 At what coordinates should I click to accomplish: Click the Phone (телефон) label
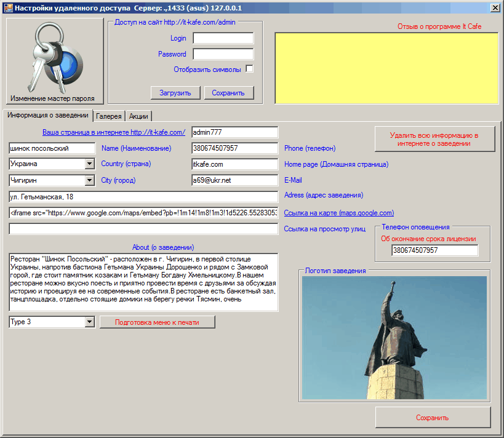pyautogui.click(x=310, y=148)
